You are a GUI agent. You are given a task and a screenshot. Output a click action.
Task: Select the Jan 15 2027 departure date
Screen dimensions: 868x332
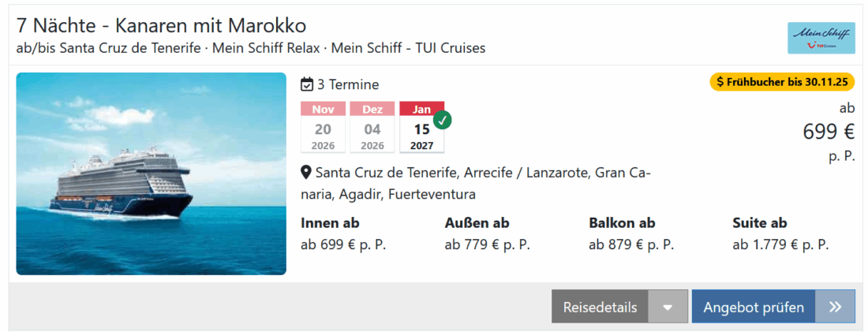click(421, 128)
